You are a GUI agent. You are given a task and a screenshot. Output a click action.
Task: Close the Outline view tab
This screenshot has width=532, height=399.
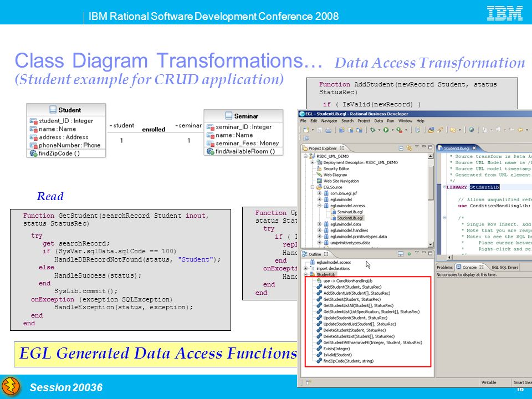tap(326, 254)
